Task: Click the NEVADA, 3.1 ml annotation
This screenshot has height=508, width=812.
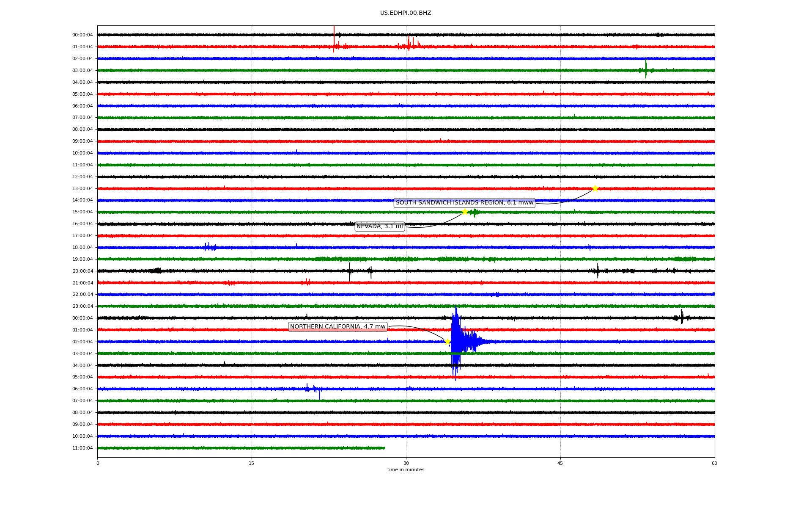Action: click(379, 226)
